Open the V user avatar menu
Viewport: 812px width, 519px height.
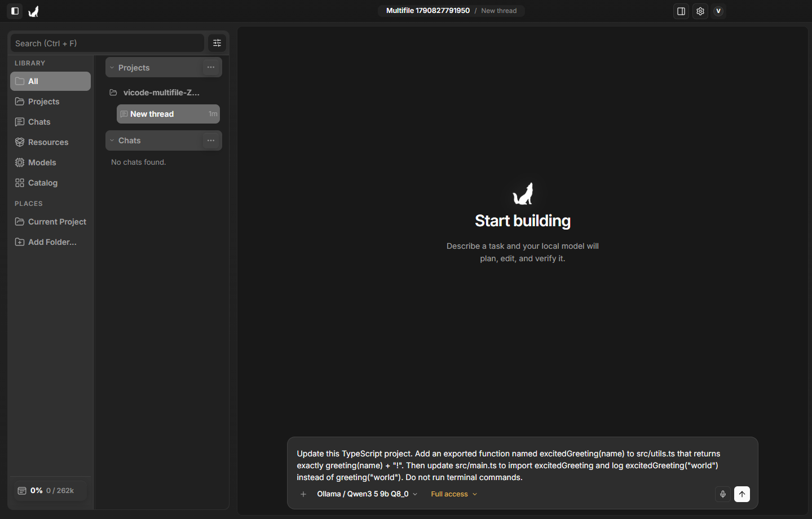click(x=718, y=11)
